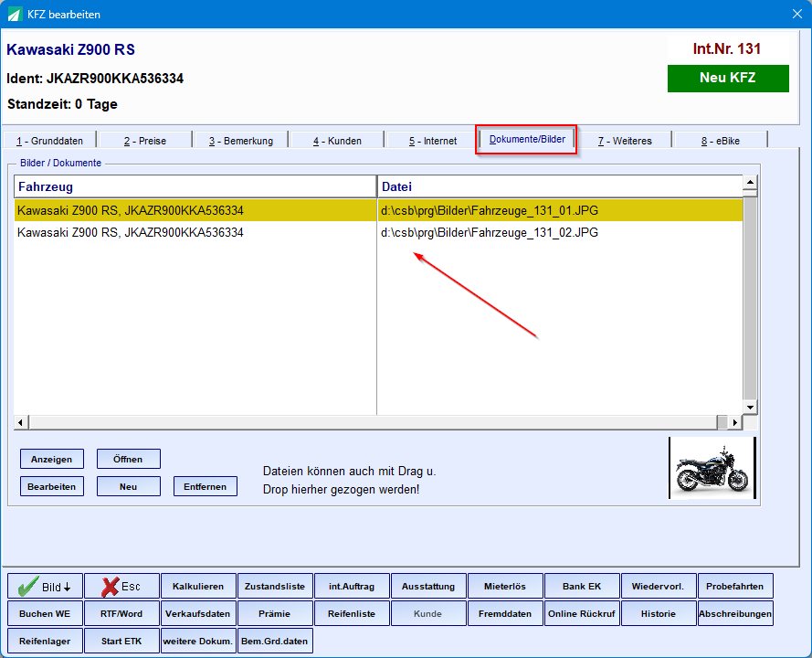This screenshot has height=658, width=812.
Task: Close the KFZ bearbeiten window
Action: pyautogui.click(x=797, y=14)
